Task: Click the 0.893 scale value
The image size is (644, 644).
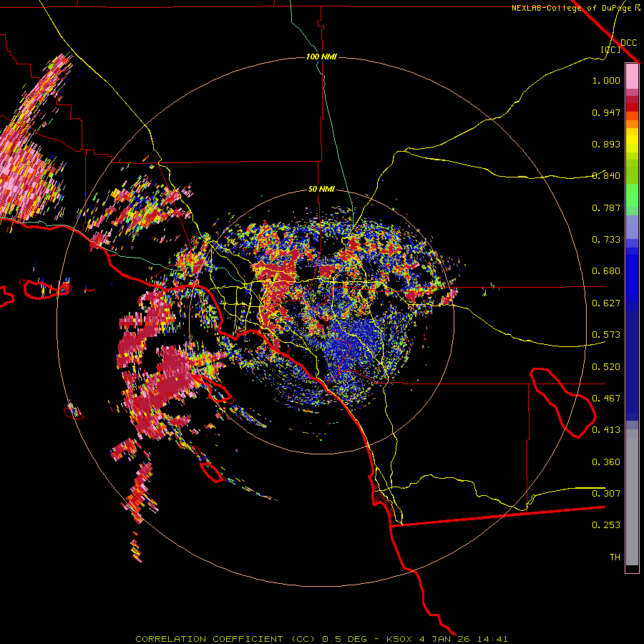Action: pyautogui.click(x=606, y=144)
